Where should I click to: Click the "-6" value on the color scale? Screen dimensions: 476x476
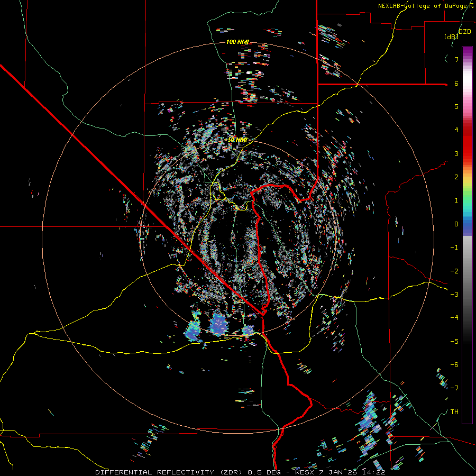pos(454,365)
